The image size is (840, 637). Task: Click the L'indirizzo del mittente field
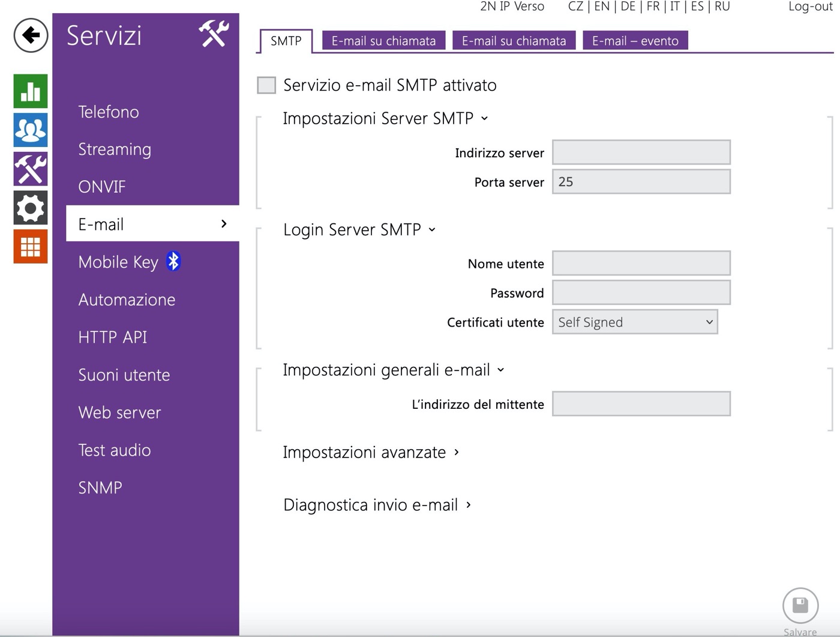tap(641, 404)
